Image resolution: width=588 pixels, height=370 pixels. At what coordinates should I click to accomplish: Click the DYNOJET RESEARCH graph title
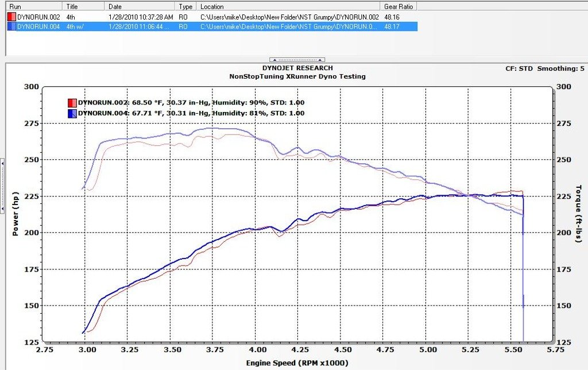click(x=297, y=68)
